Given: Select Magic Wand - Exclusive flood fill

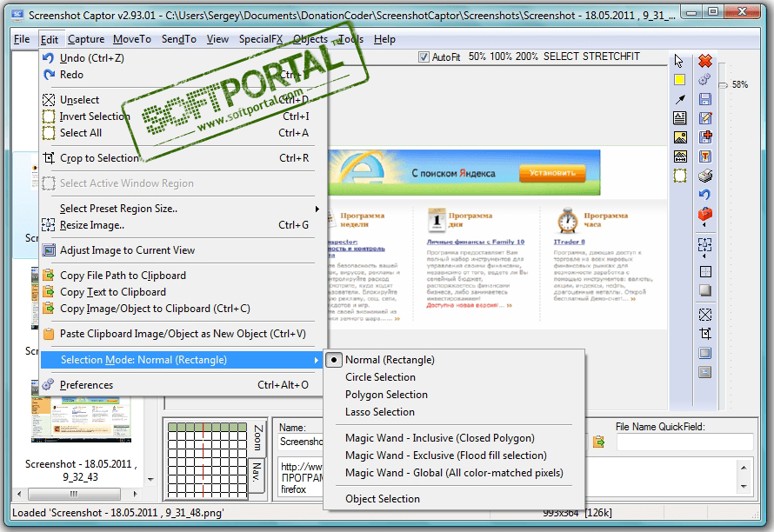Looking at the screenshot, I should coord(446,456).
